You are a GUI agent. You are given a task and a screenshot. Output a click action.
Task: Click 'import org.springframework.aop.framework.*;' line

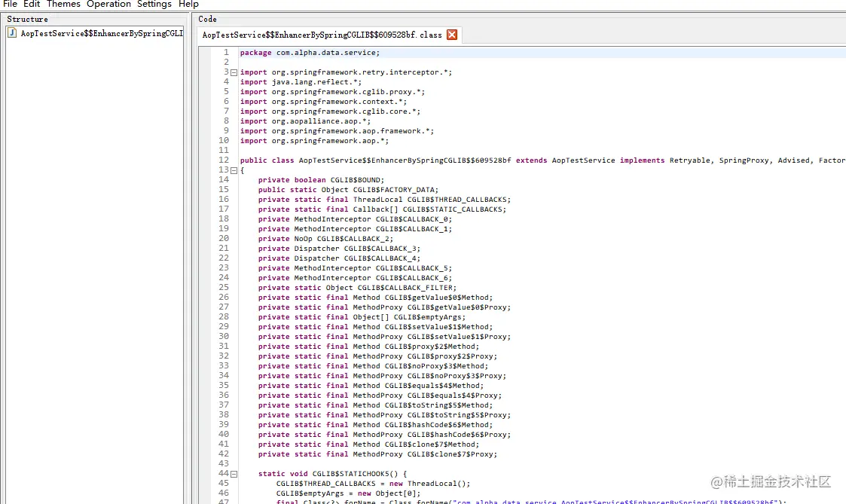(x=337, y=130)
